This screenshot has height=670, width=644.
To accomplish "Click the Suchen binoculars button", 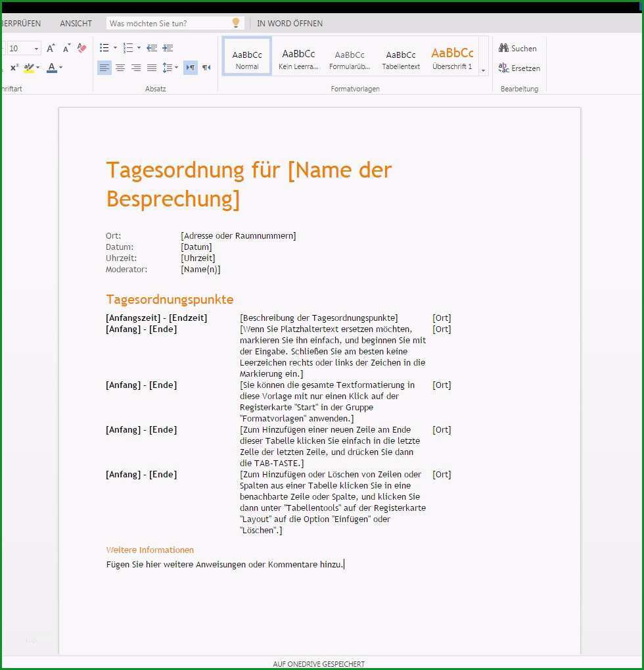I will [517, 48].
